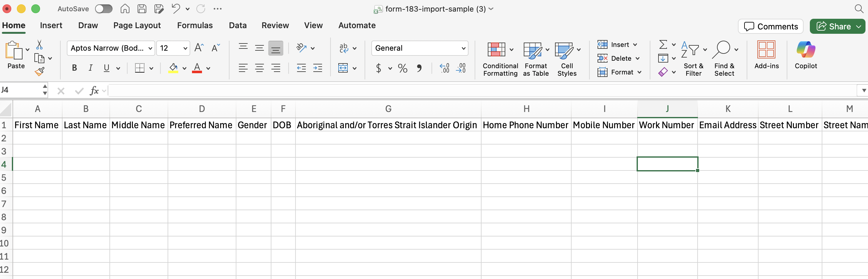Apply comma style format
The height and width of the screenshot is (279, 868).
(419, 68)
